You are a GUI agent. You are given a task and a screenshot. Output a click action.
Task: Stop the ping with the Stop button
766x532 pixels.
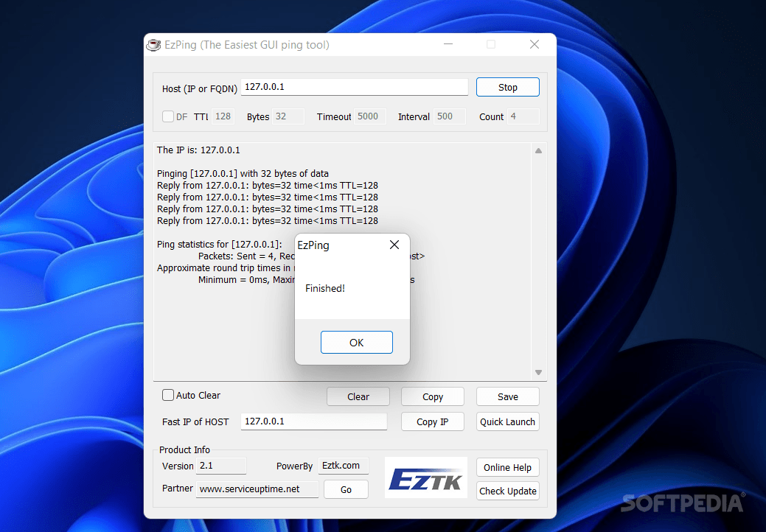(x=507, y=87)
